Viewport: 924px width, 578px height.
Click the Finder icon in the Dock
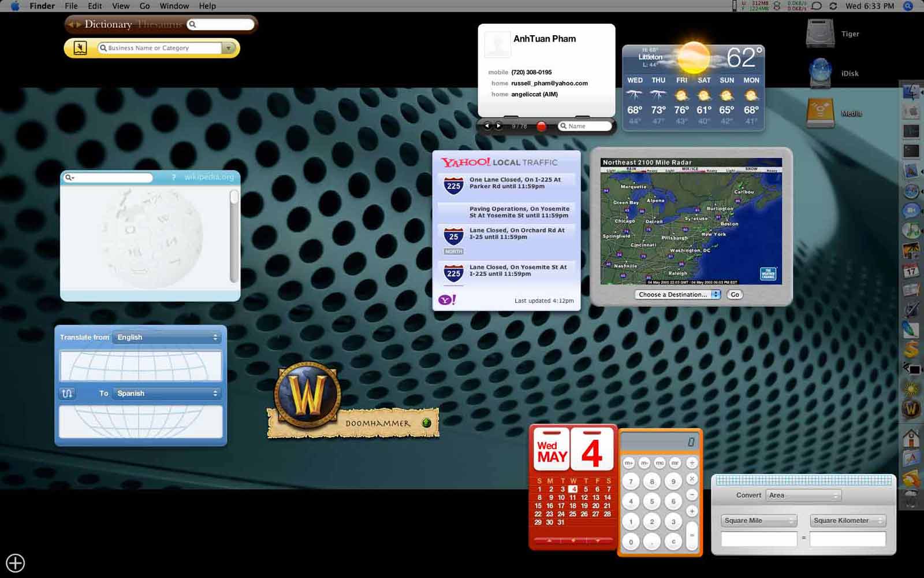click(x=911, y=91)
